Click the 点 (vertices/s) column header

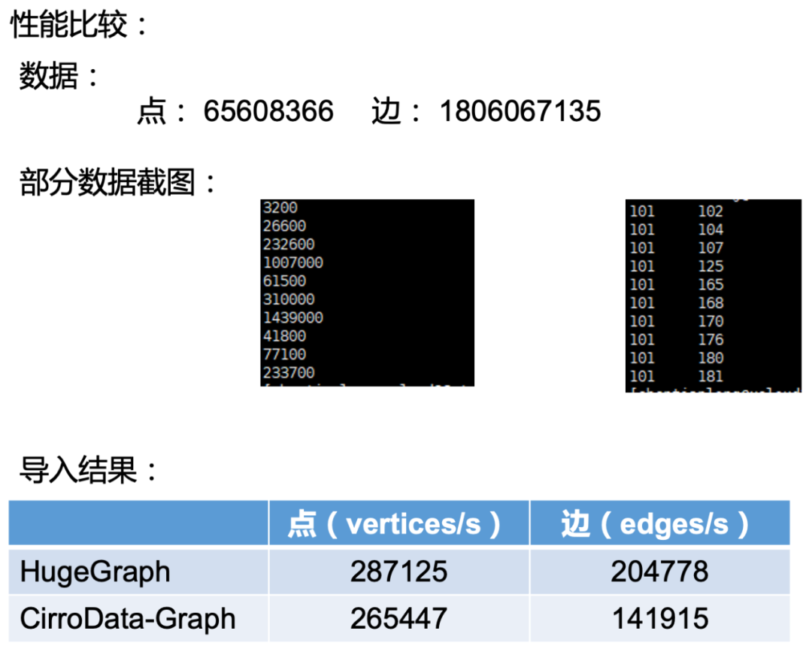398,523
